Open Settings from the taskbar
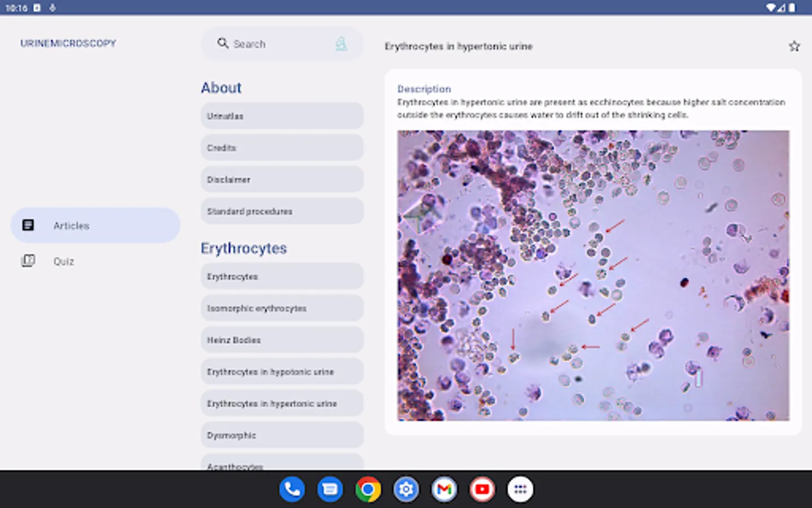Viewport: 812px width, 508px height. (x=406, y=489)
